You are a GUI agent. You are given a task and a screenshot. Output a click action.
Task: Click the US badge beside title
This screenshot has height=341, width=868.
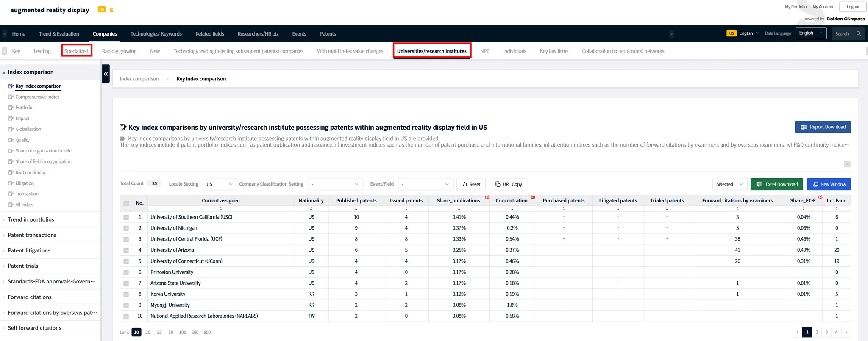[102, 9]
